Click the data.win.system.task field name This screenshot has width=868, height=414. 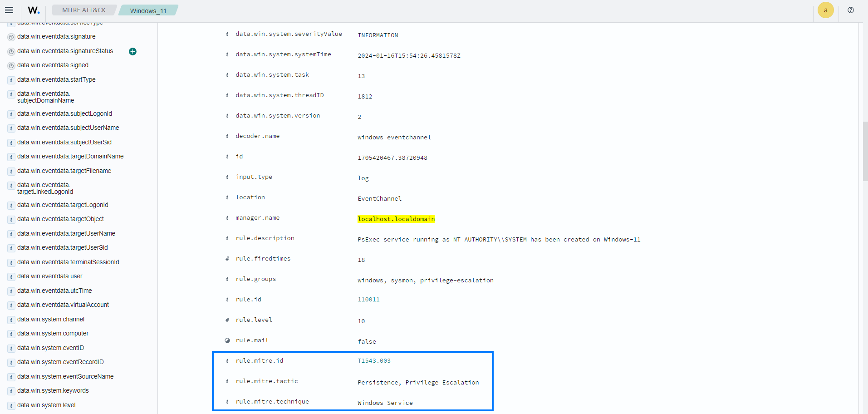pyautogui.click(x=272, y=75)
